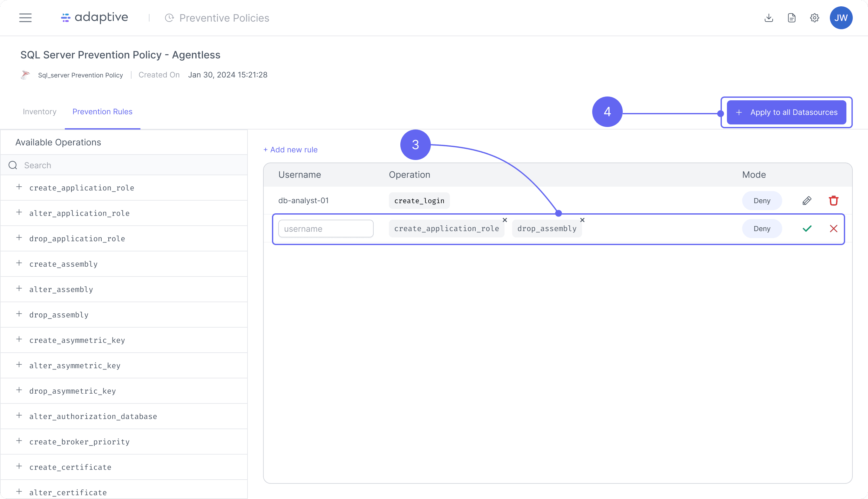Click the create_application_role tag in new rule
Viewport: 868px width, 499px height.
pos(446,229)
